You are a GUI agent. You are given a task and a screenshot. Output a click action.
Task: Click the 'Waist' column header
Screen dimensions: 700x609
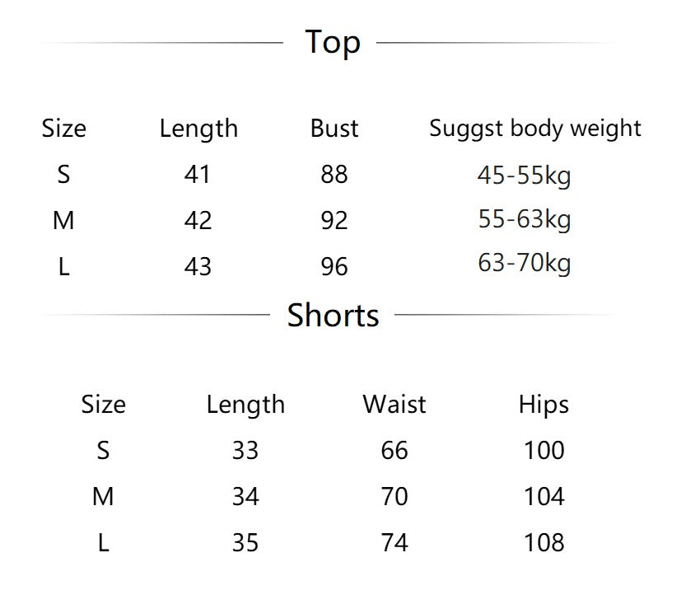pos(394,405)
